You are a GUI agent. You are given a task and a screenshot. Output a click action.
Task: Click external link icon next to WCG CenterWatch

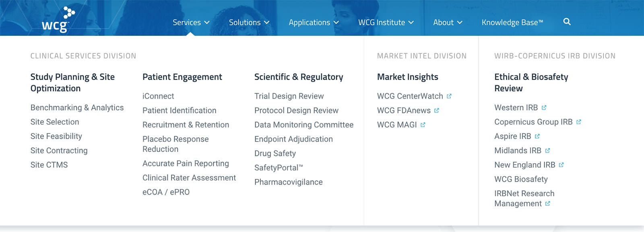click(449, 96)
